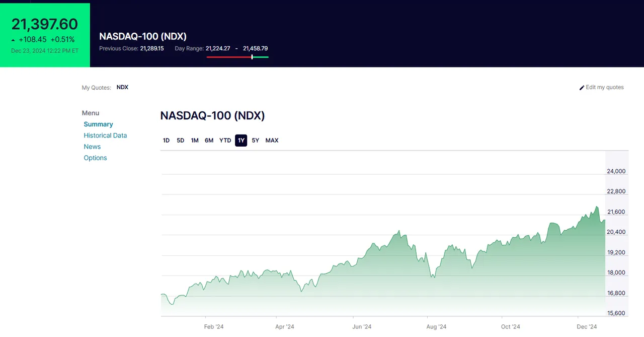Click the 20,400 y-axis label
This screenshot has height=337, width=644.
point(616,232)
